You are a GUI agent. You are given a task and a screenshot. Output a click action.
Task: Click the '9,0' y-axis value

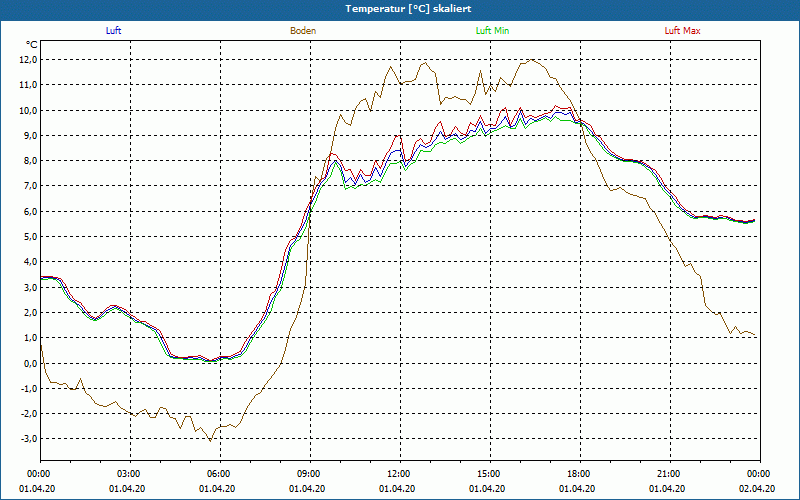click(x=31, y=135)
